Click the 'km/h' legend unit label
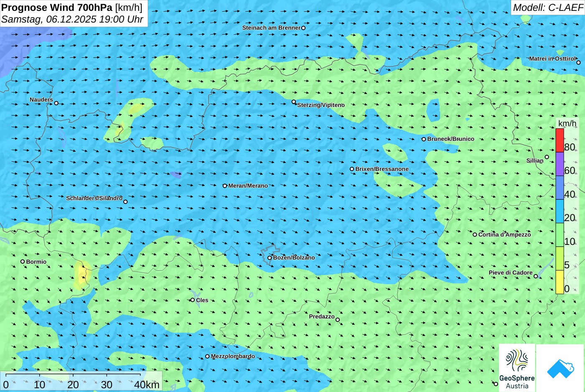585x392 pixels. pyautogui.click(x=567, y=123)
